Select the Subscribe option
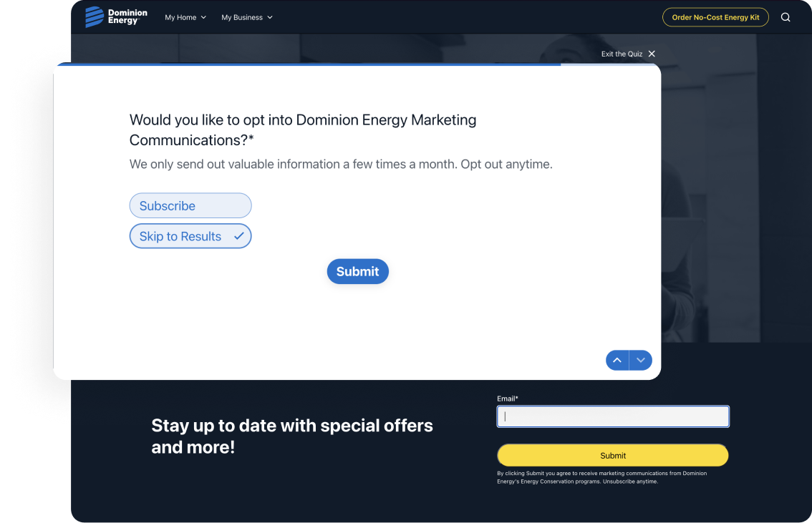Viewport: 812px width, 523px height. [190, 205]
